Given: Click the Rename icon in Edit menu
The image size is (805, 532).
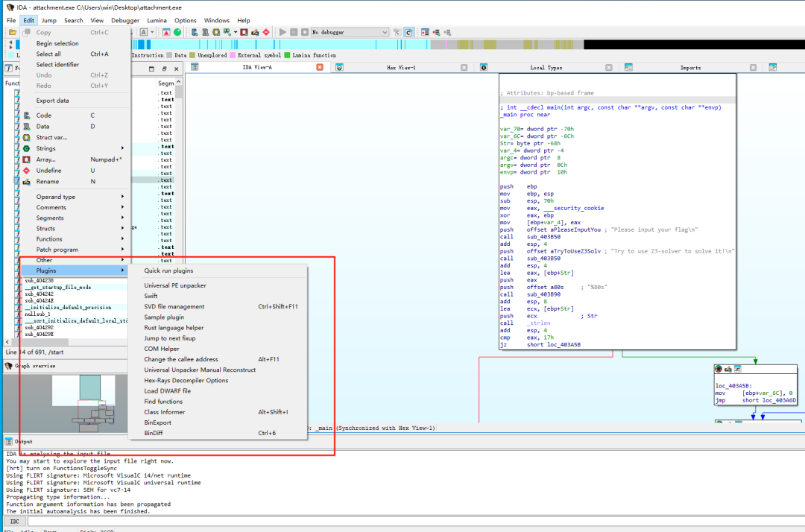Looking at the screenshot, I should click(x=27, y=182).
